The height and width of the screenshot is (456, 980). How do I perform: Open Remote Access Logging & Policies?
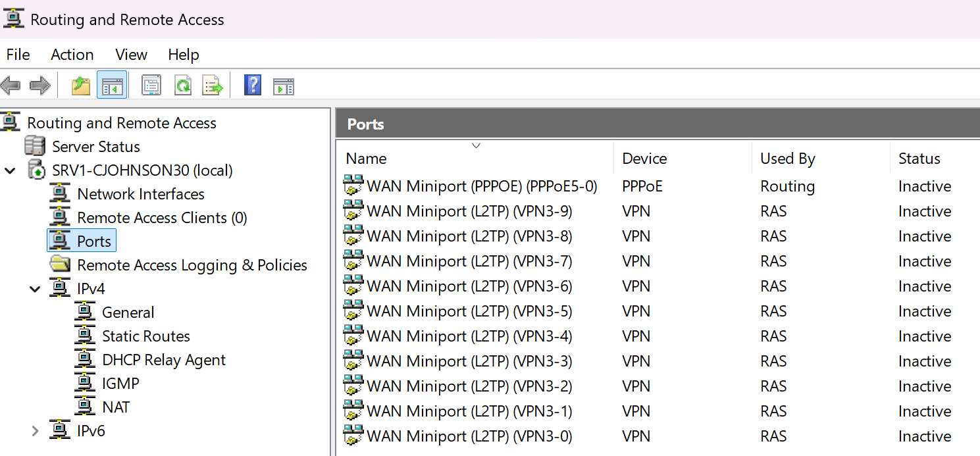point(192,265)
